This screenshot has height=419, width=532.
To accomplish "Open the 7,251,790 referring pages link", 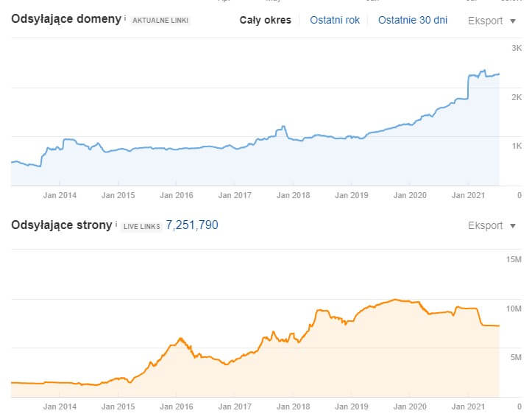I will pos(191,225).
